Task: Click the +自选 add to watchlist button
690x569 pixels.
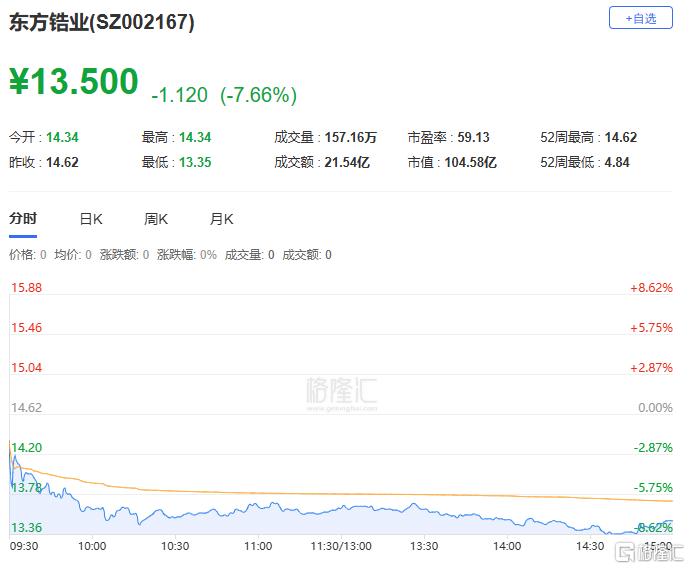Action: (640, 18)
